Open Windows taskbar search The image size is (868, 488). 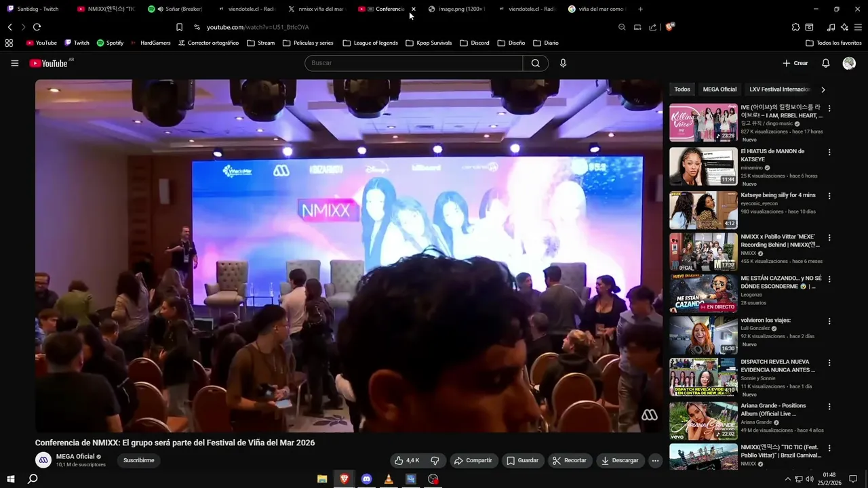32,479
